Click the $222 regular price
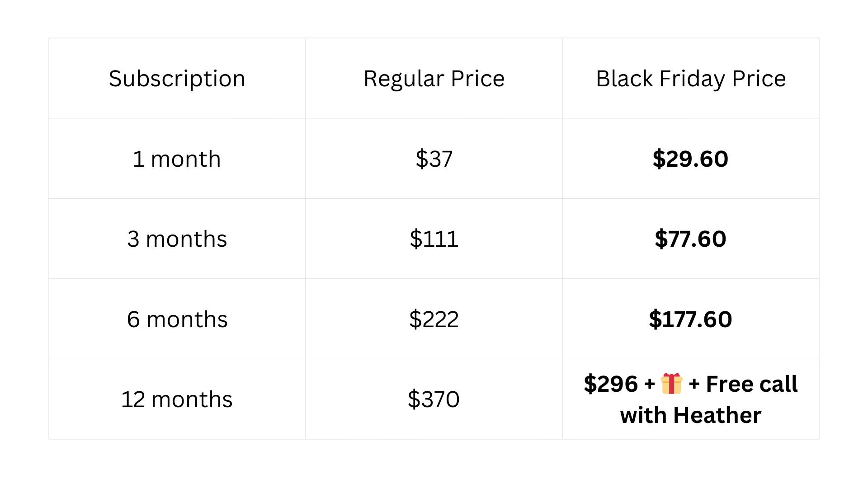 point(434,319)
